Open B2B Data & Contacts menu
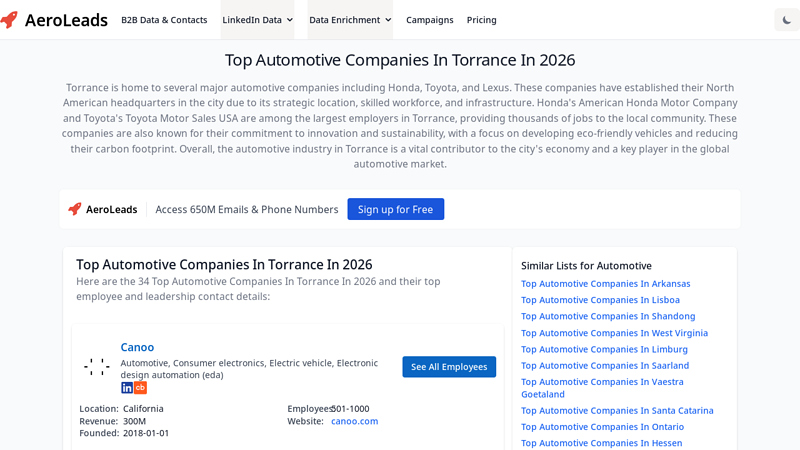 (164, 20)
